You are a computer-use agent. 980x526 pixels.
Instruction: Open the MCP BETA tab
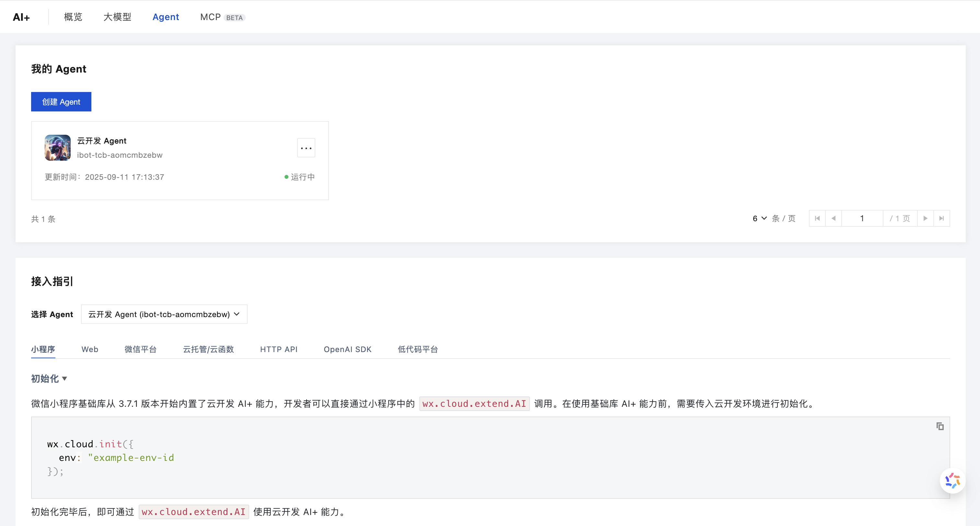pyautogui.click(x=223, y=17)
